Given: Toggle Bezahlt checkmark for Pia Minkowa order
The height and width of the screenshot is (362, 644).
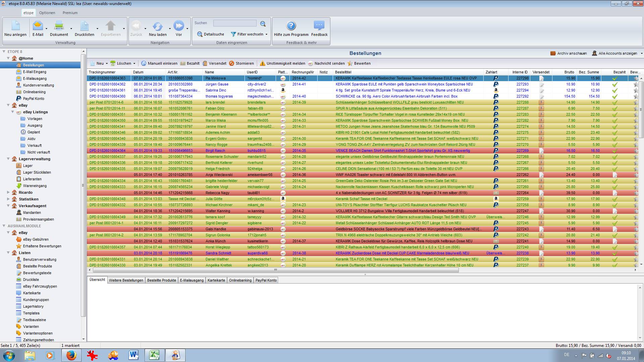Looking at the screenshot, I should coord(614,78).
